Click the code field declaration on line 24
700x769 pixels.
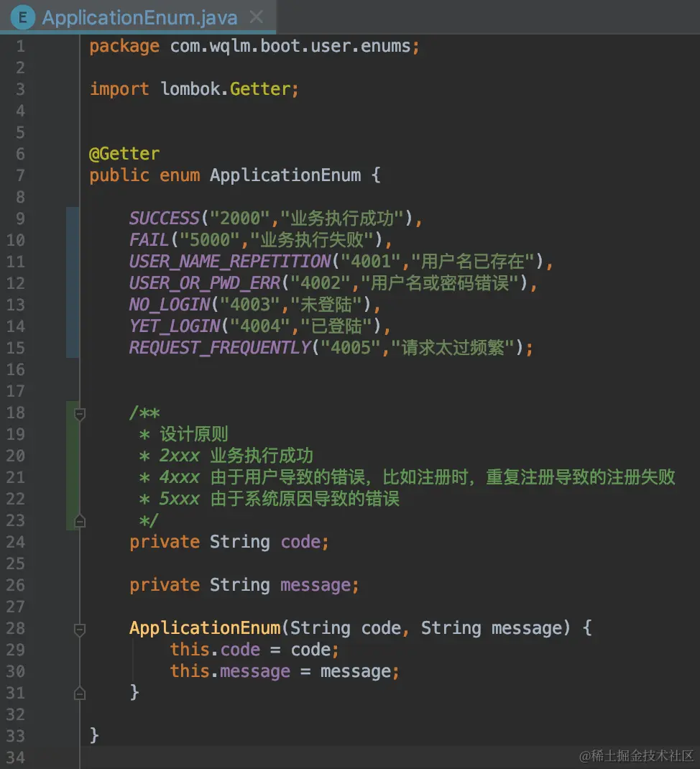[229, 542]
